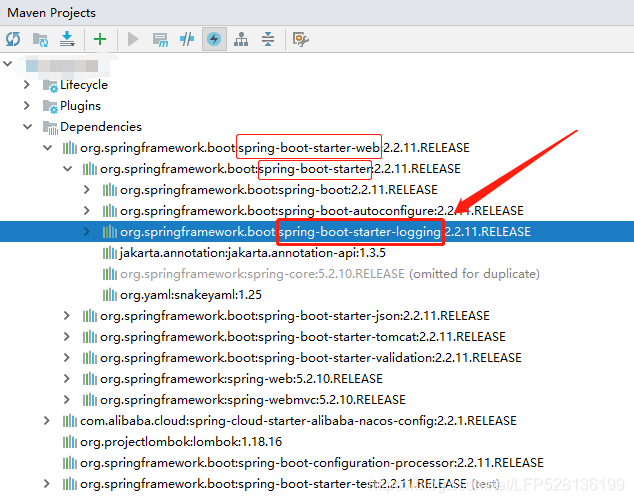Click Add Maven Projects plus icon
Image resolution: width=634 pixels, height=503 pixels.
[100, 39]
